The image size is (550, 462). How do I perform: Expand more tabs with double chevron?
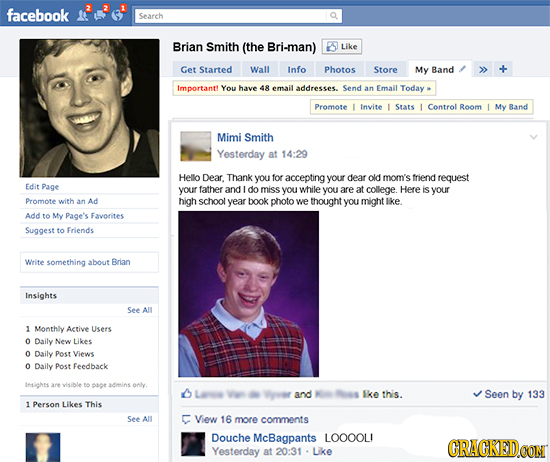click(483, 69)
